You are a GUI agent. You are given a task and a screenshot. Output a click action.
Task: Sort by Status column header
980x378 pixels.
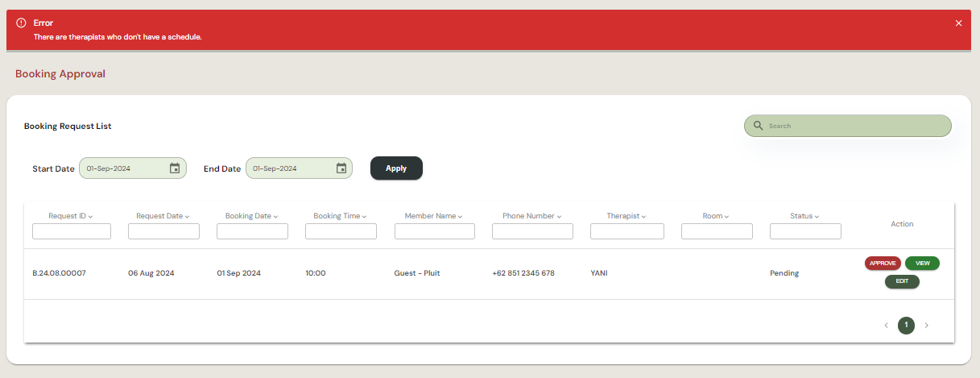coord(804,216)
